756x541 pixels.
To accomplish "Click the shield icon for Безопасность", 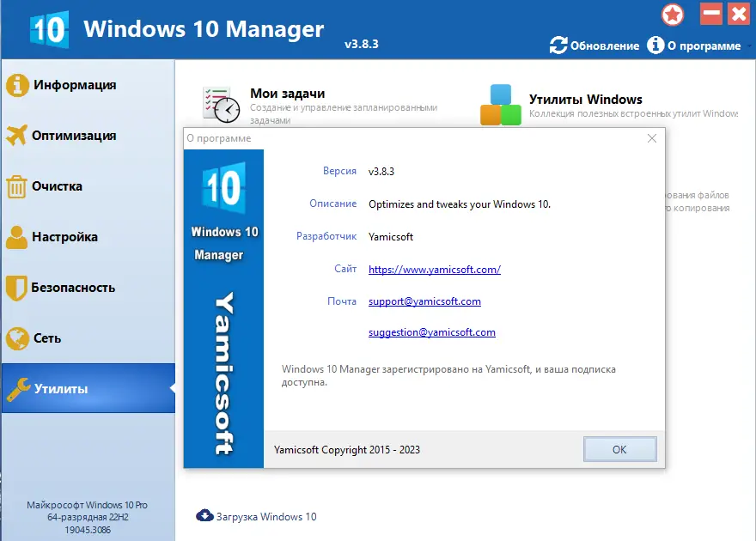I will (x=16, y=288).
